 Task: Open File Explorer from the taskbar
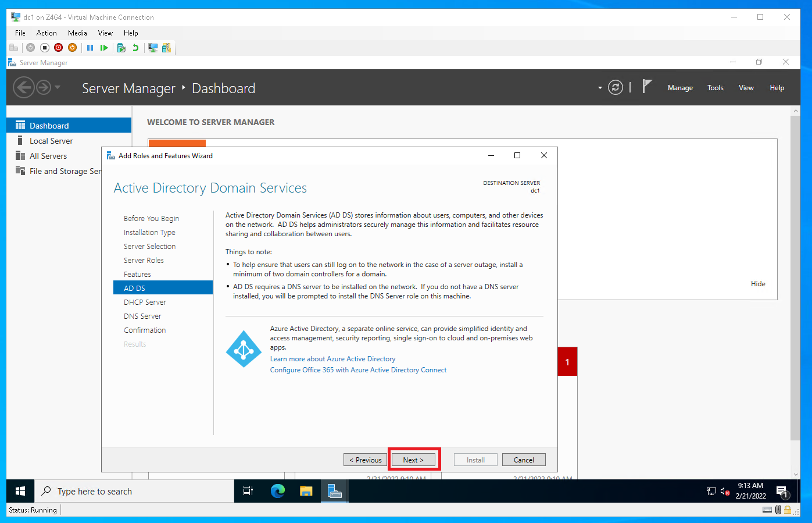pyautogui.click(x=306, y=491)
